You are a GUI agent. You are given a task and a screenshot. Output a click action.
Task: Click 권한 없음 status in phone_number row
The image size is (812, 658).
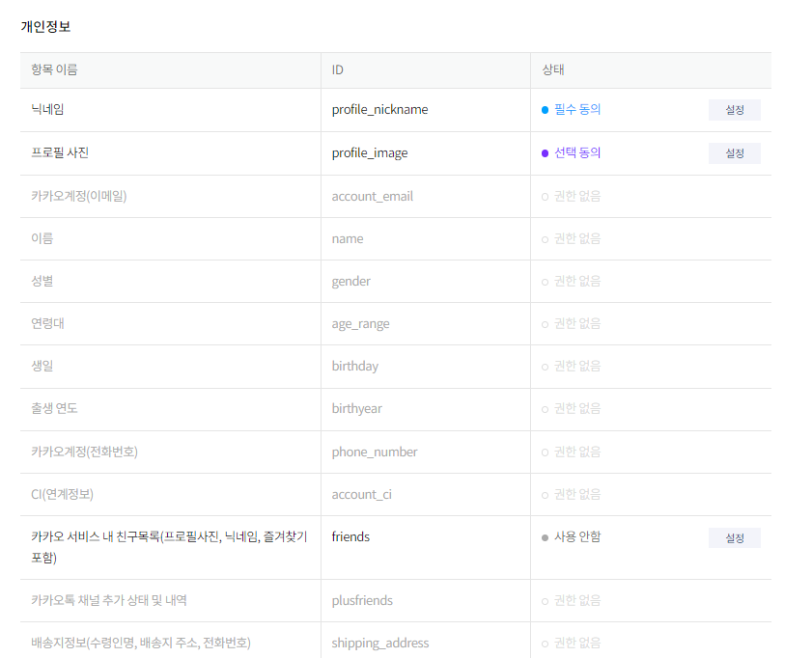click(576, 452)
